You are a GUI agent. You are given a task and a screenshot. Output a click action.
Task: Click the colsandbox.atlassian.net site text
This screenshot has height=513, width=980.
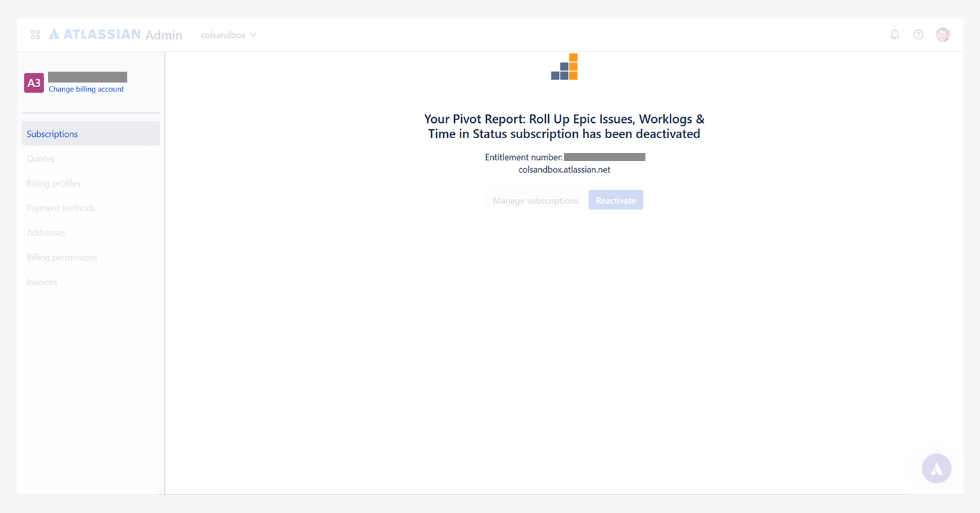564,170
